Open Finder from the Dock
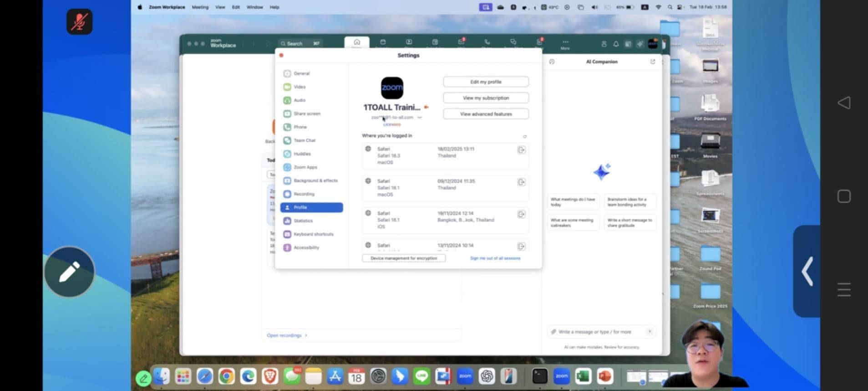 click(x=162, y=376)
